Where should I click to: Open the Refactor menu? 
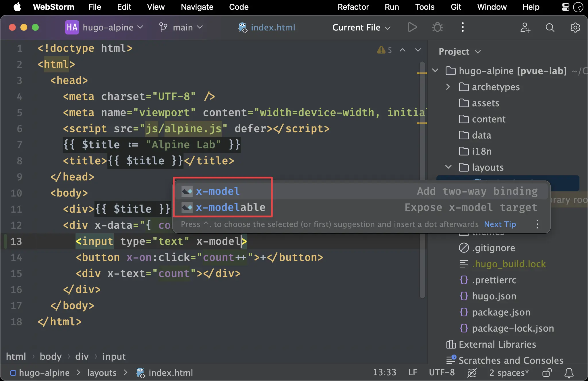pyautogui.click(x=353, y=7)
